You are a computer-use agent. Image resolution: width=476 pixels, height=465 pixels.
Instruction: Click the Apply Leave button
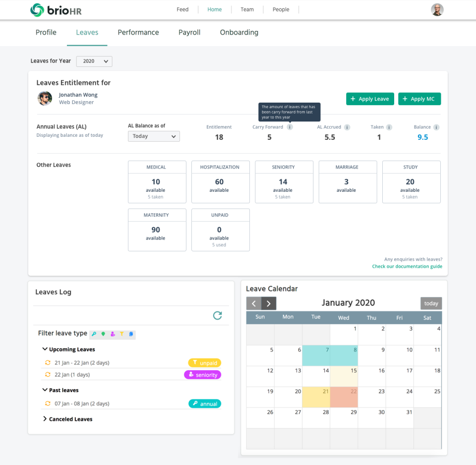tap(370, 99)
